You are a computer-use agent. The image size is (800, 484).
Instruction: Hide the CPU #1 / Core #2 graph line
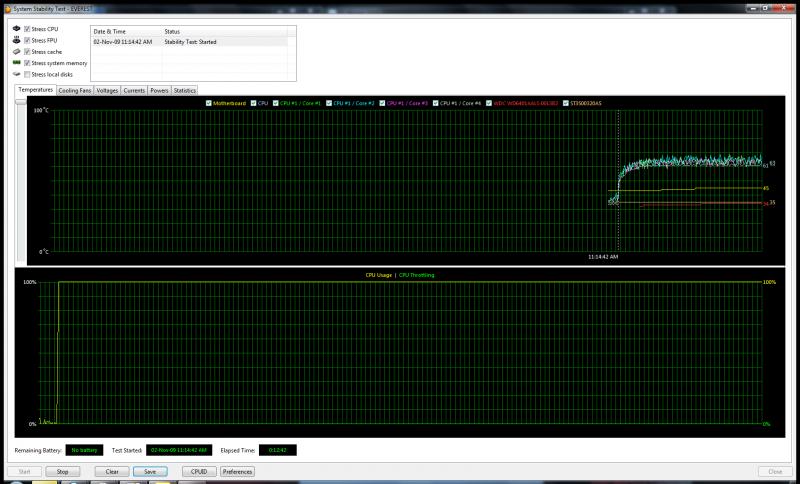click(329, 103)
